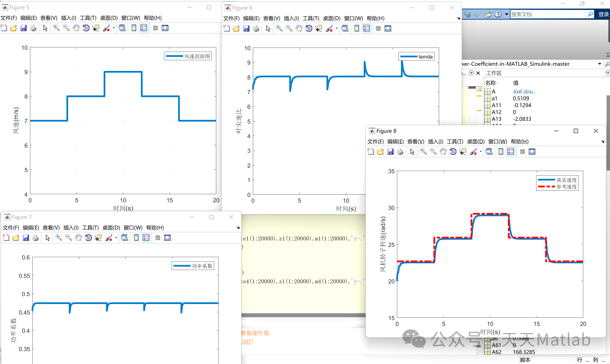
Task: Open file icon in Figure 5 toolbar
Action: tap(14, 28)
